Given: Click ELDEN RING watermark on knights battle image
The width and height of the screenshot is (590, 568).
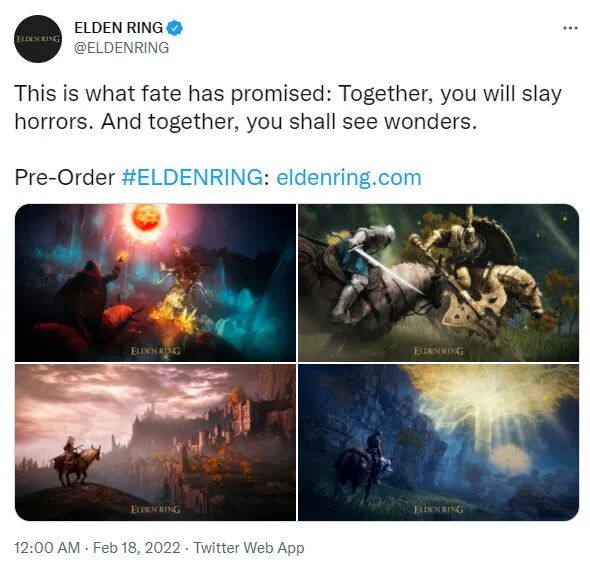Looking at the screenshot, I should tap(439, 351).
